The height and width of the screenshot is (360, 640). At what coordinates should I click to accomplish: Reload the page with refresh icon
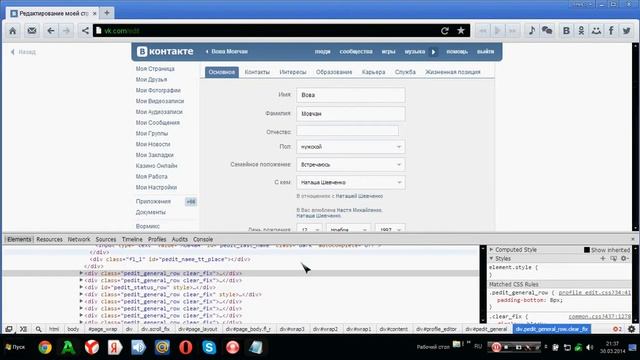click(445, 31)
